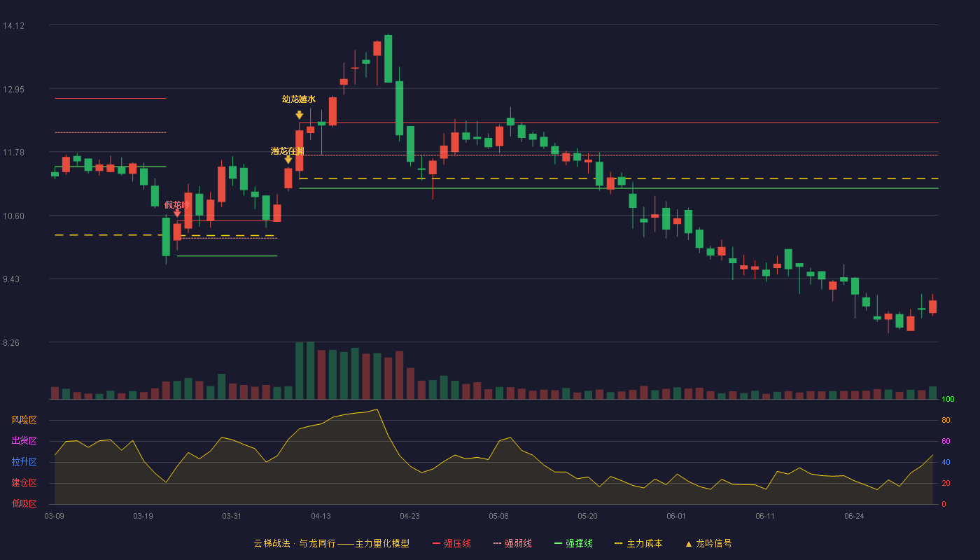Click the 06-01 date label
The width and height of the screenshot is (980, 560).
676,516
